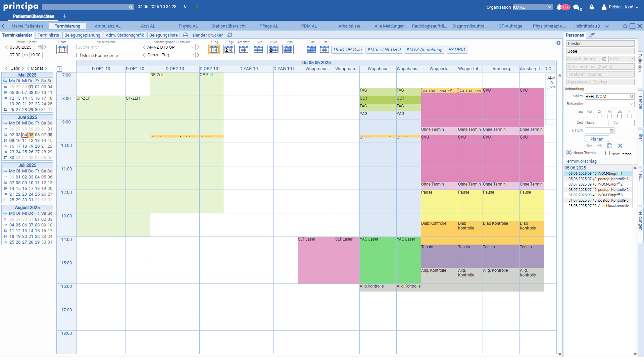This screenshot has height=362, width=644.
Task: Go to previous year with Jahr arrow
Action: pos(6,68)
